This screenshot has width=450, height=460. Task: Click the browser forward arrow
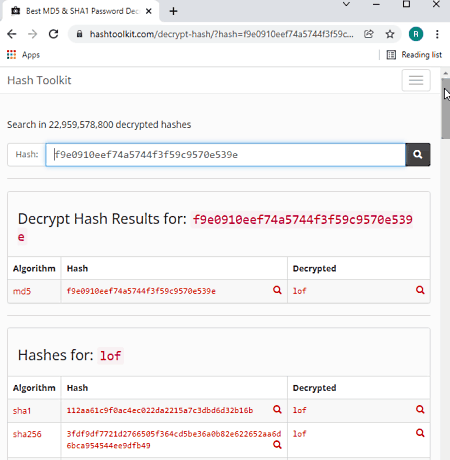[x=32, y=34]
